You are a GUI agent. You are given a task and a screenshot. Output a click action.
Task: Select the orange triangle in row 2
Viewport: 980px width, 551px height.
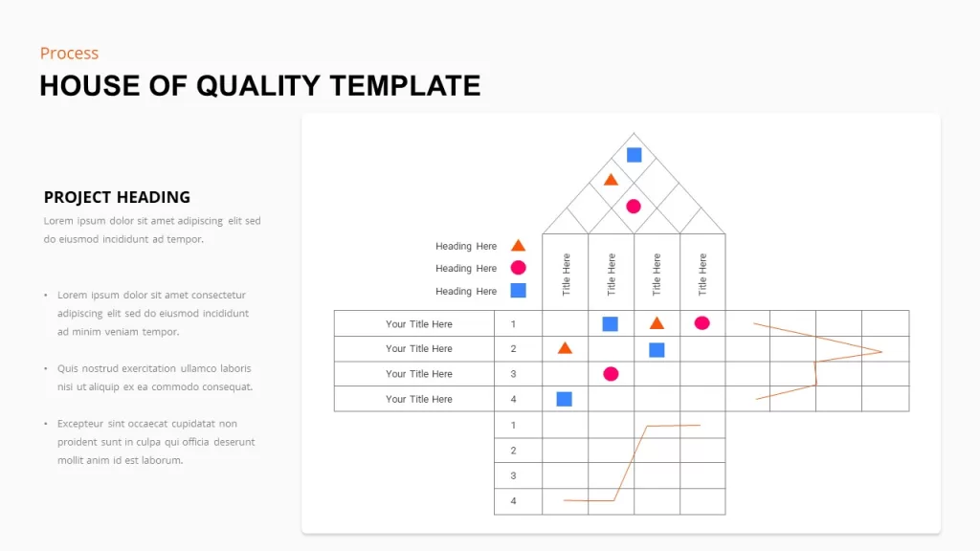coord(565,348)
